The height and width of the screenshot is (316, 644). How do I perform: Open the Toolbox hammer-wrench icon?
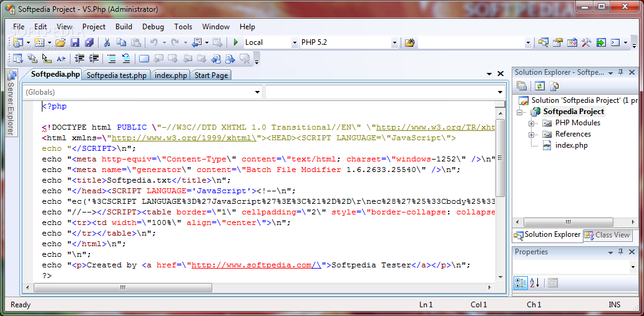point(586,42)
